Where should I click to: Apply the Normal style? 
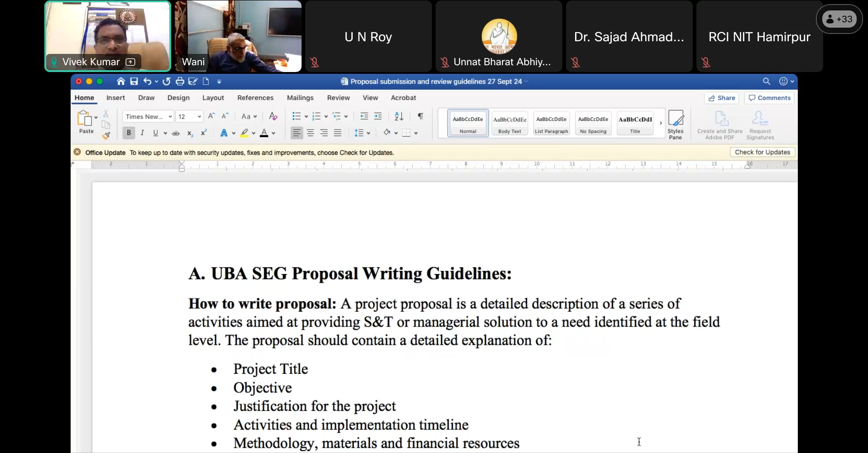tap(468, 123)
